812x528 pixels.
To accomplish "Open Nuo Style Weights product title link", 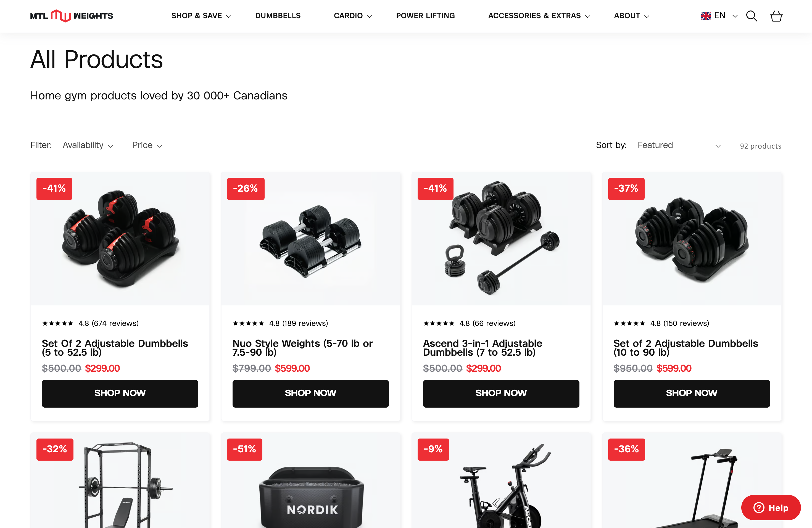I will tap(302, 348).
